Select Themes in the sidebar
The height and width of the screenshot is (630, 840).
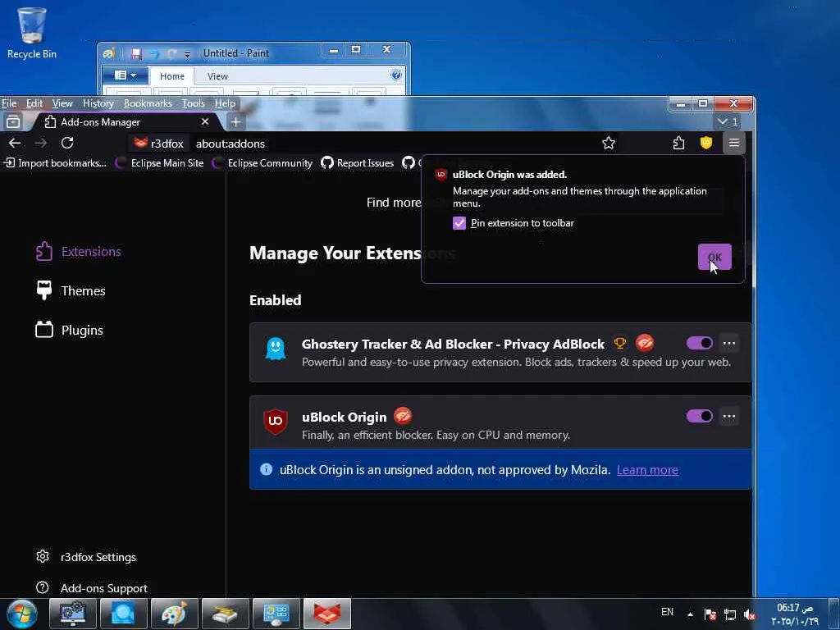tap(71, 290)
